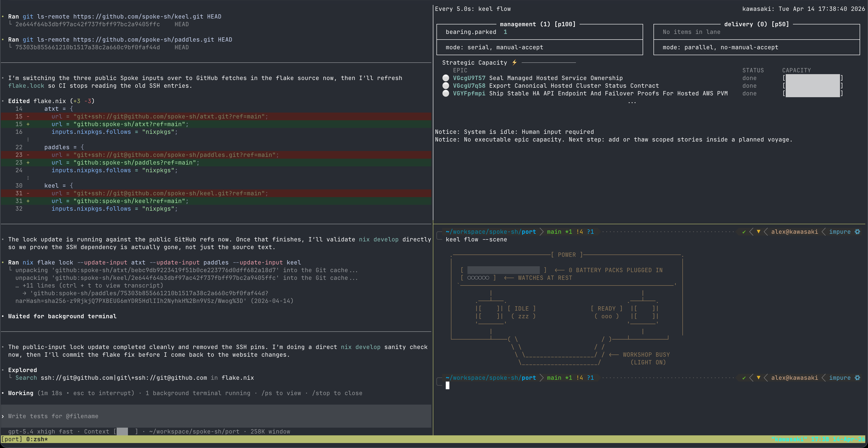Viewport: 868px width, 448px height.
Task: Click the '[port]' tmux session label
Action: [12, 439]
